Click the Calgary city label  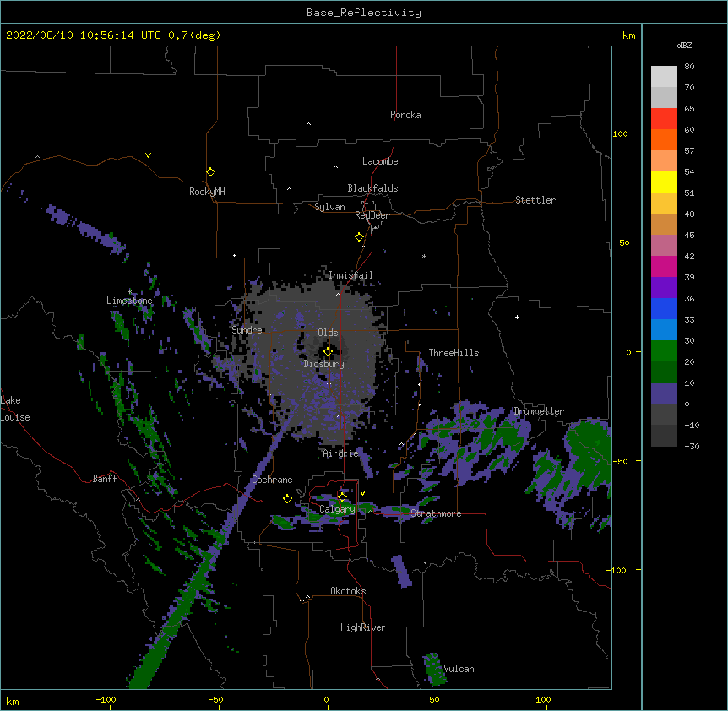(337, 509)
